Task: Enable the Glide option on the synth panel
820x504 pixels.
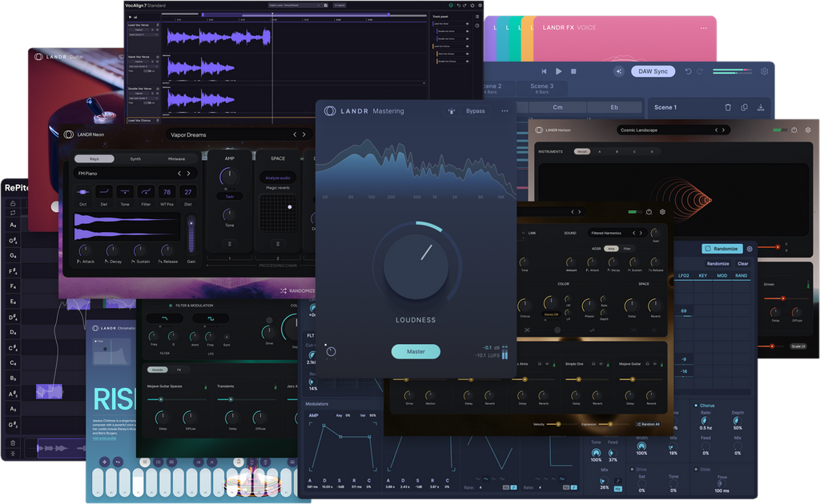Action: [x=696, y=470]
